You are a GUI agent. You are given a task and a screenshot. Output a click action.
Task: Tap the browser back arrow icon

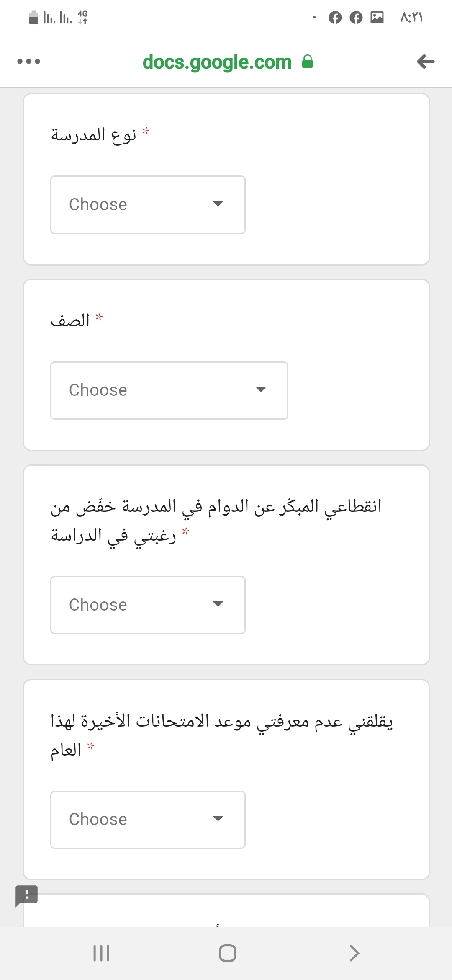pos(426,62)
